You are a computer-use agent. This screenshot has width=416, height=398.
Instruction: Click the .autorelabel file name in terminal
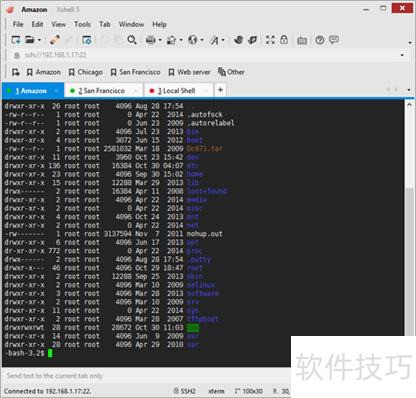[x=210, y=123]
